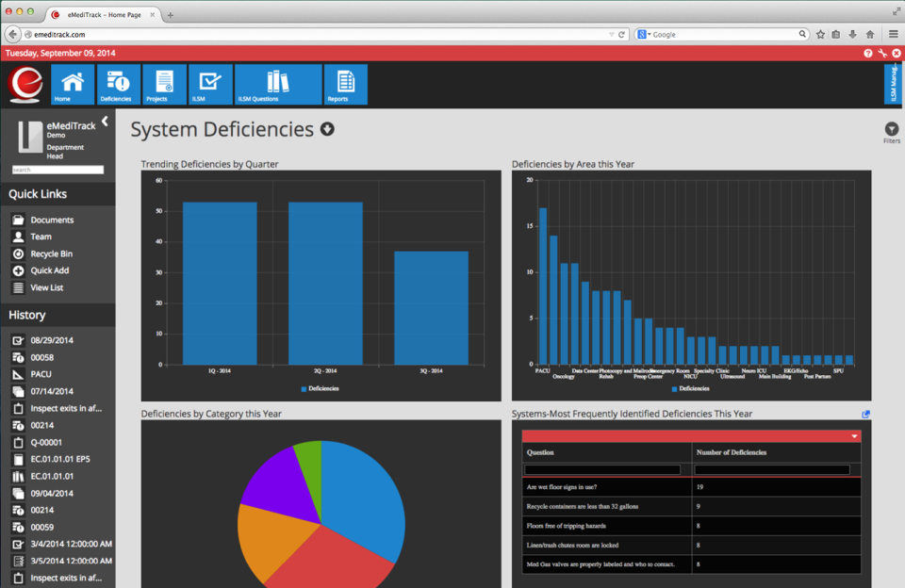Screen dimensions: 905x588
Task: Open the Reports toolbar icon
Action: [346, 84]
